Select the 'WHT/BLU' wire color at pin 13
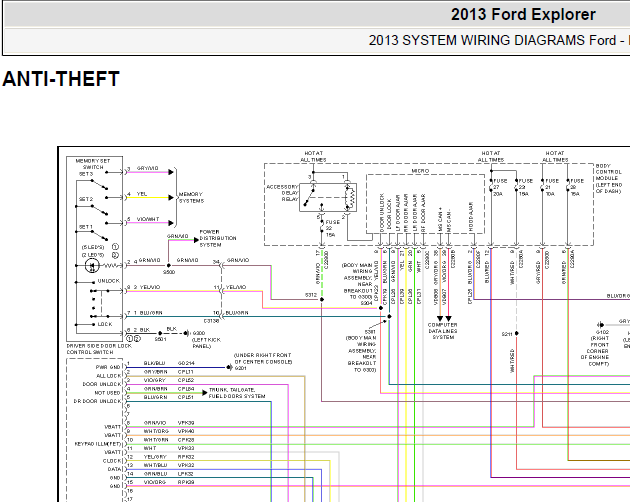 click(x=155, y=465)
